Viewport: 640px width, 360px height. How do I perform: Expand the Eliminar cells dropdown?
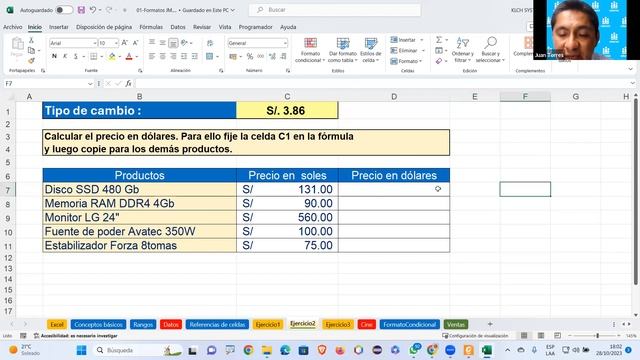tap(423, 51)
